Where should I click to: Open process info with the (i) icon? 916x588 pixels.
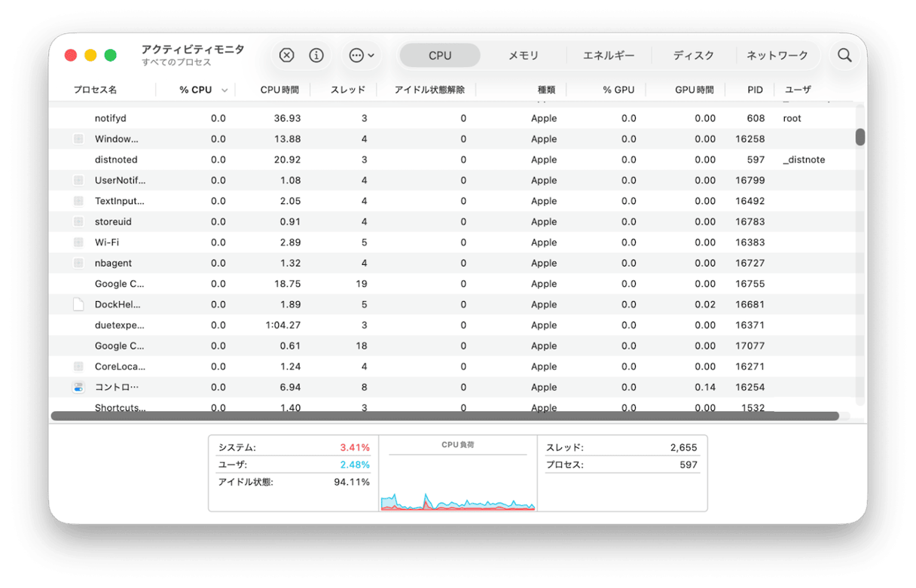click(316, 55)
